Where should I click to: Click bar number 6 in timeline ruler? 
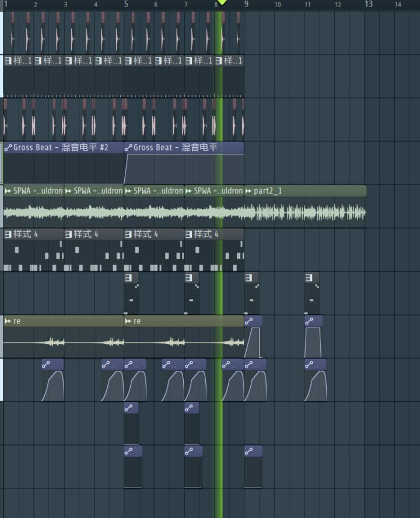[156, 5]
